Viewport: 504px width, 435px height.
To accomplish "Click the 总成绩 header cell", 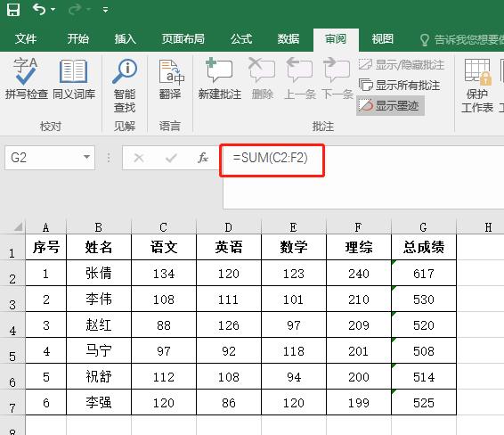I will pos(423,247).
